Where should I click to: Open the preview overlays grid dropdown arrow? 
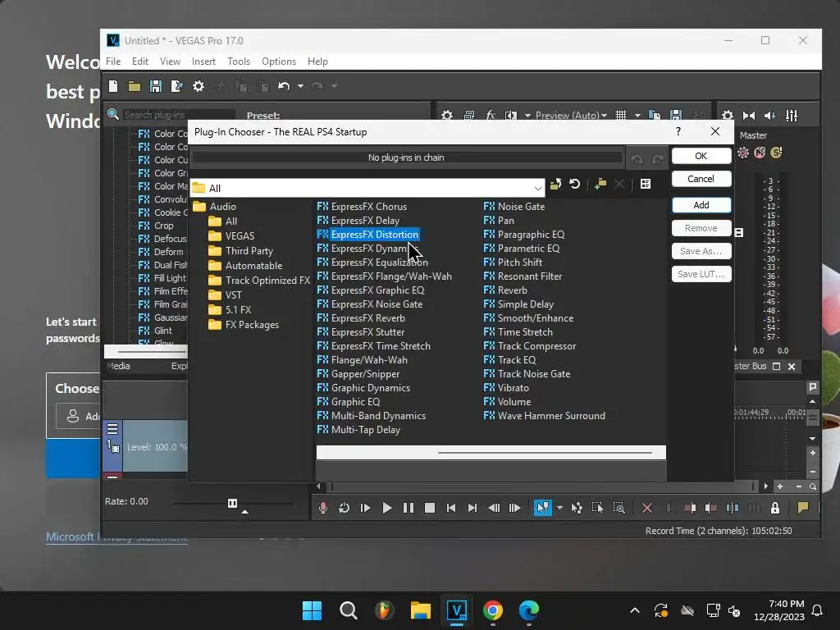click(x=637, y=115)
